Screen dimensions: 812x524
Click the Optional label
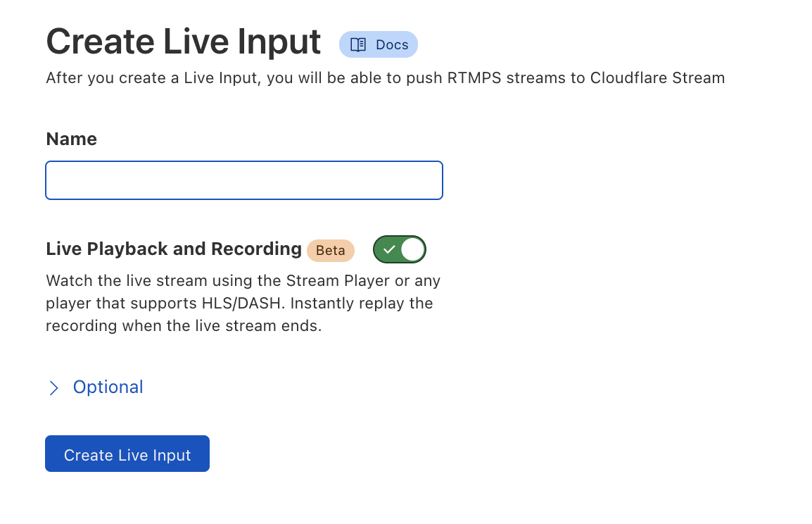[108, 387]
